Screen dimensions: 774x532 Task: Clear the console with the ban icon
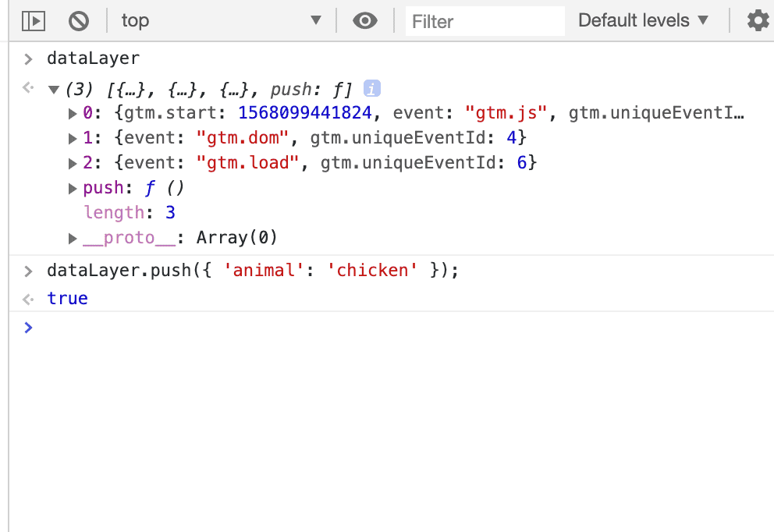pos(78,21)
